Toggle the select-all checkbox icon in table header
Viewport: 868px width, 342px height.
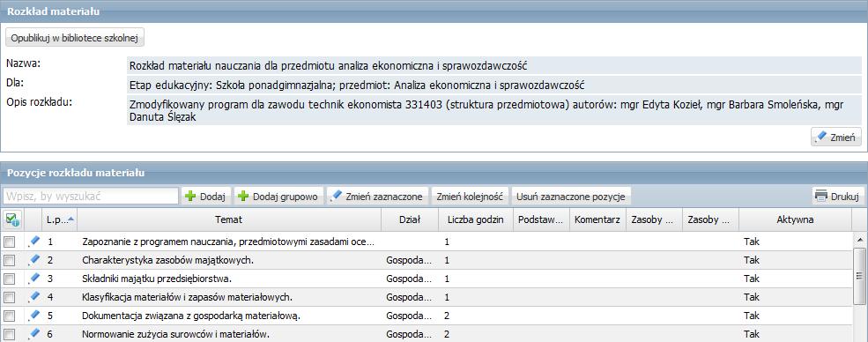12,219
